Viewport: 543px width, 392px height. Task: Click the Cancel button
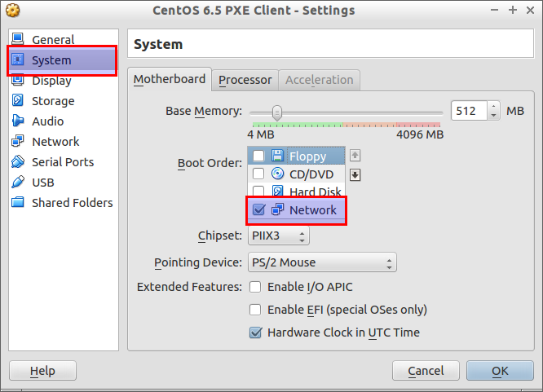click(426, 371)
